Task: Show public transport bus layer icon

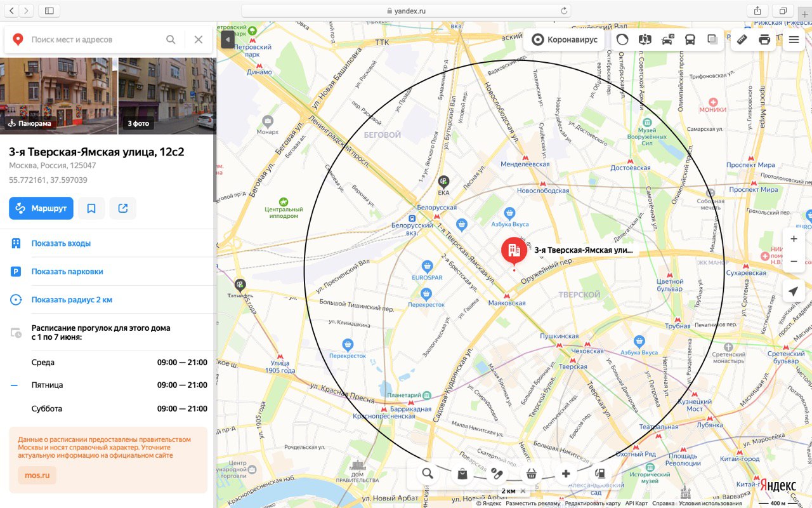Action: pos(690,39)
